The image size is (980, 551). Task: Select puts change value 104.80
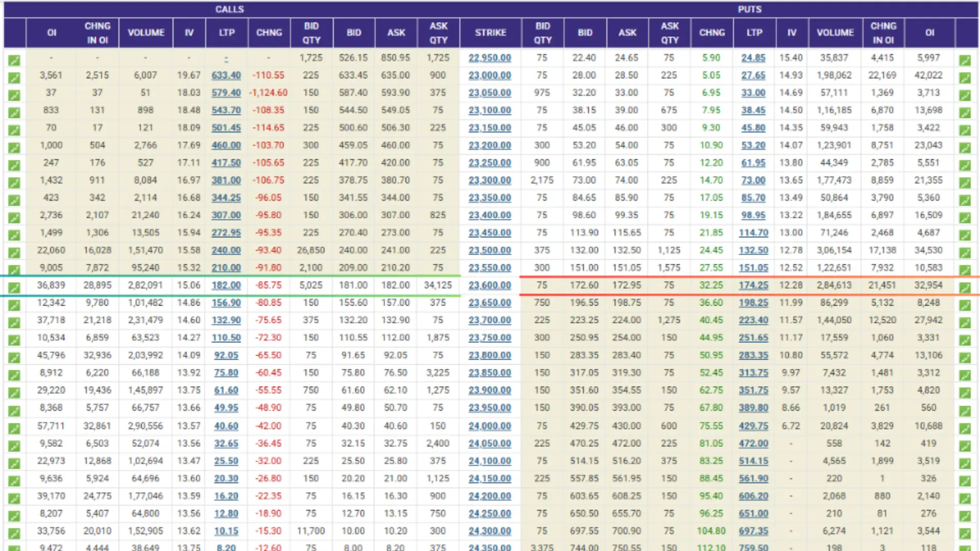(712, 531)
